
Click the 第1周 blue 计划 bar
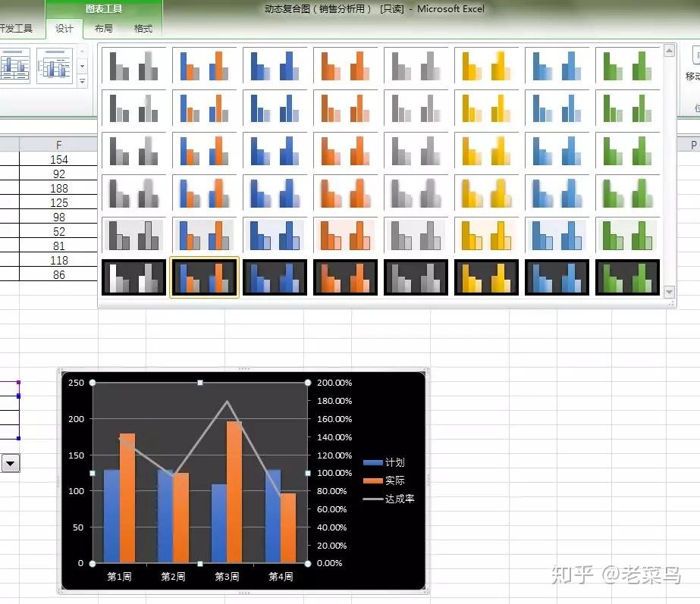click(111, 516)
